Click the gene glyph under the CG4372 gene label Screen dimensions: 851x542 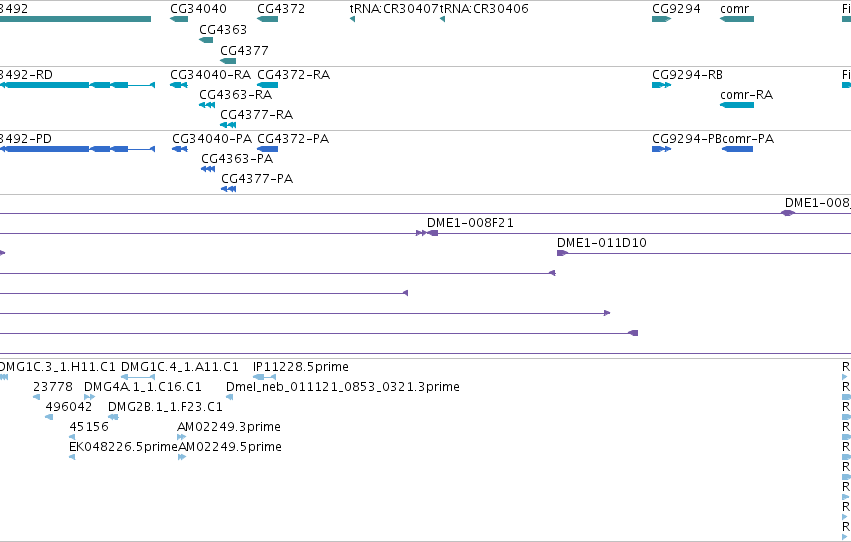(268, 19)
